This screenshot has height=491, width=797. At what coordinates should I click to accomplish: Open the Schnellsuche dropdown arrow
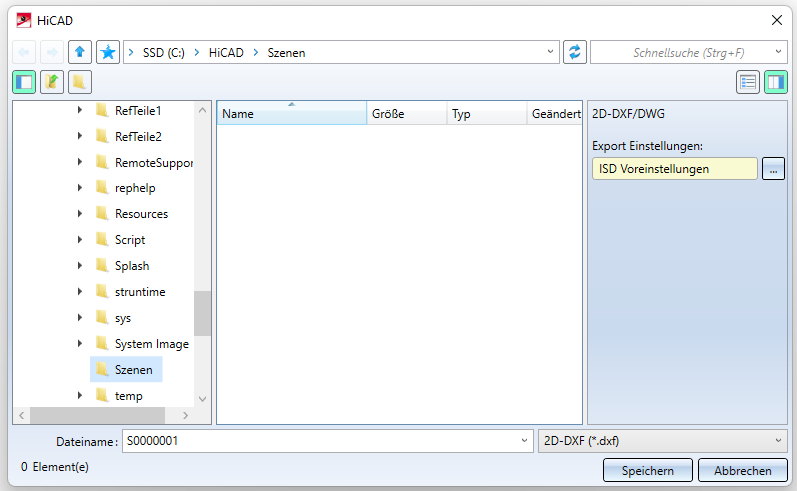778,52
